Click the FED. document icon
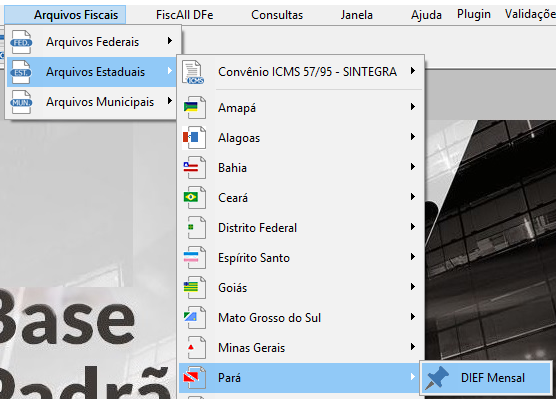 pyautogui.click(x=21, y=42)
